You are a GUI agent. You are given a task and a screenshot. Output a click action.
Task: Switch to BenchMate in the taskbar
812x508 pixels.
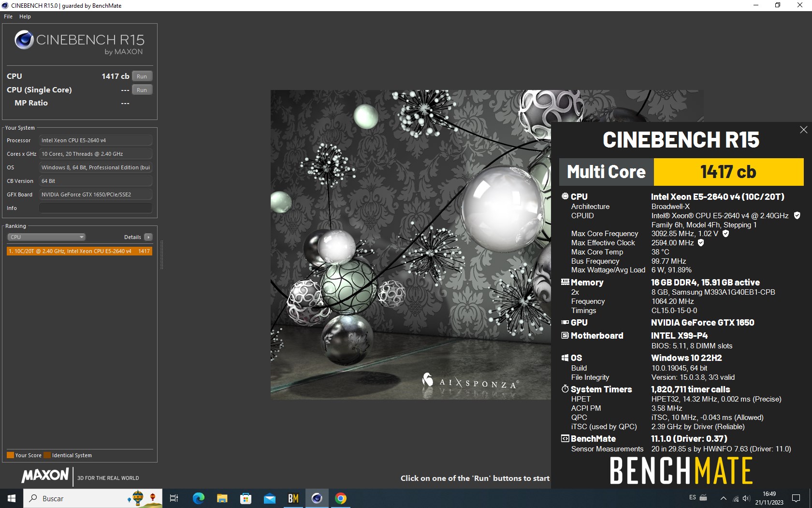(293, 498)
